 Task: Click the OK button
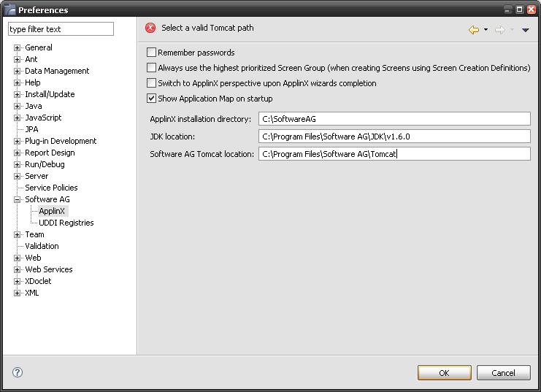point(445,373)
